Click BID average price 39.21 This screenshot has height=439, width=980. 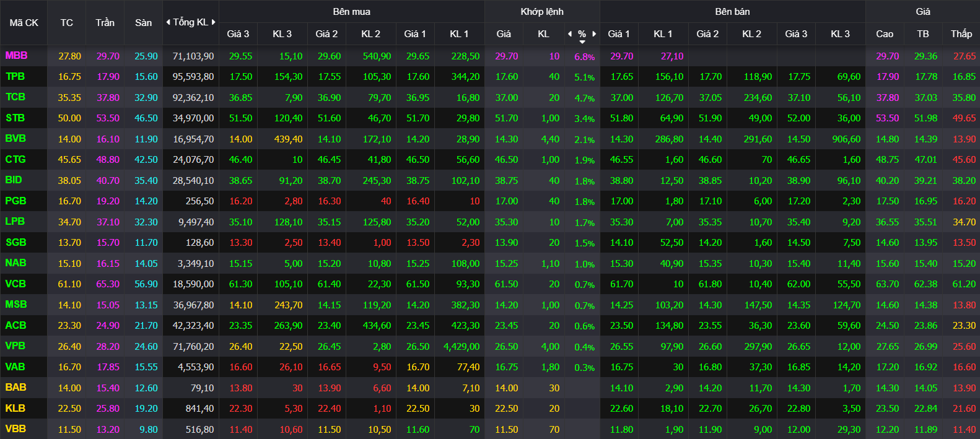click(x=925, y=181)
